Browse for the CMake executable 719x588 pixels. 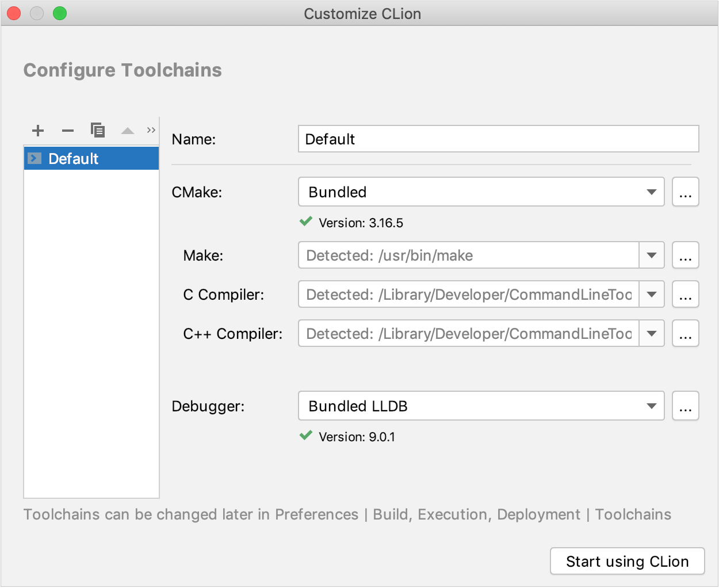686,192
